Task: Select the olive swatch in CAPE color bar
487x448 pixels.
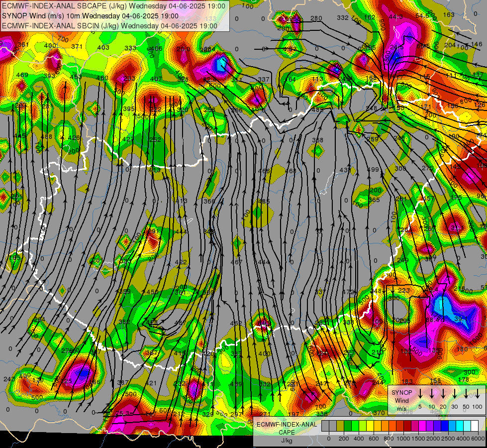Action: coord(340,426)
